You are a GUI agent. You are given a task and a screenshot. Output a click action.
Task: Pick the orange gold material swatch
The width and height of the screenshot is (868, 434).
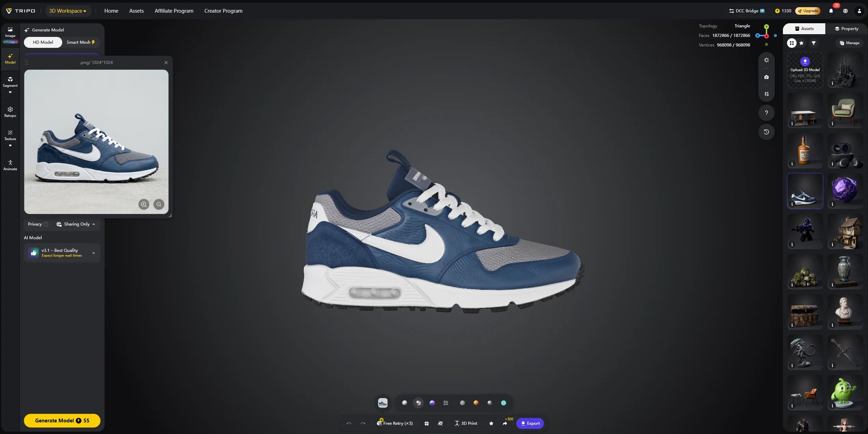pos(476,403)
